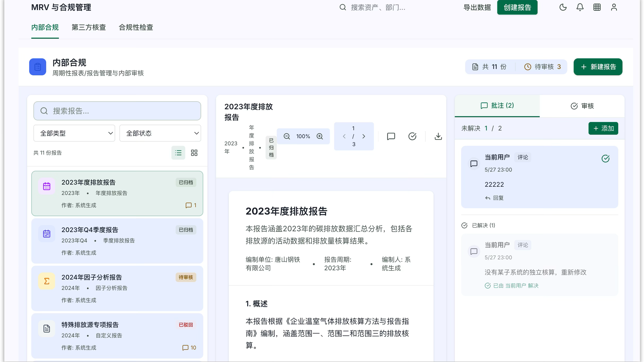This screenshot has height=362, width=644.
Task: Click comment count 10 on 特殊排放源专项报告
Action: tap(189, 348)
